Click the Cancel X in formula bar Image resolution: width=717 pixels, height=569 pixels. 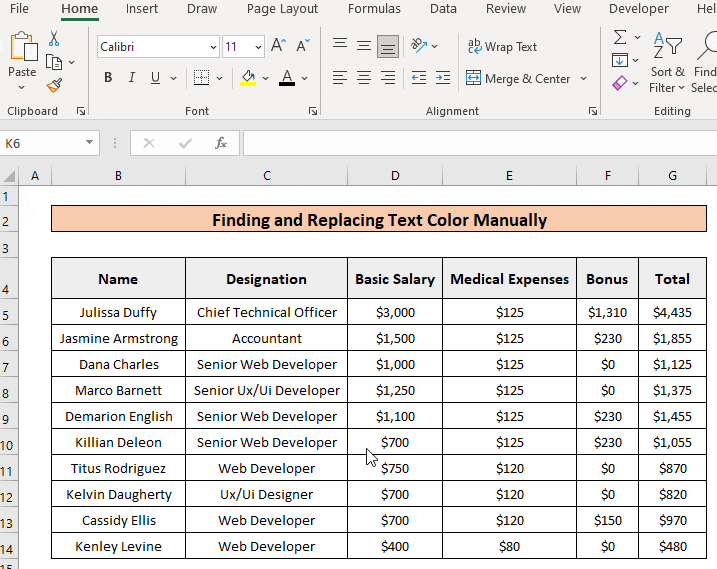[149, 143]
